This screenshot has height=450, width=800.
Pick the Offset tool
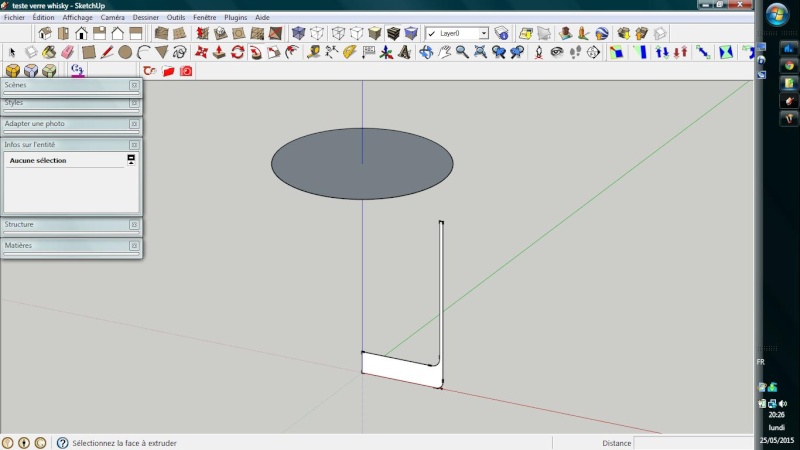tap(292, 52)
